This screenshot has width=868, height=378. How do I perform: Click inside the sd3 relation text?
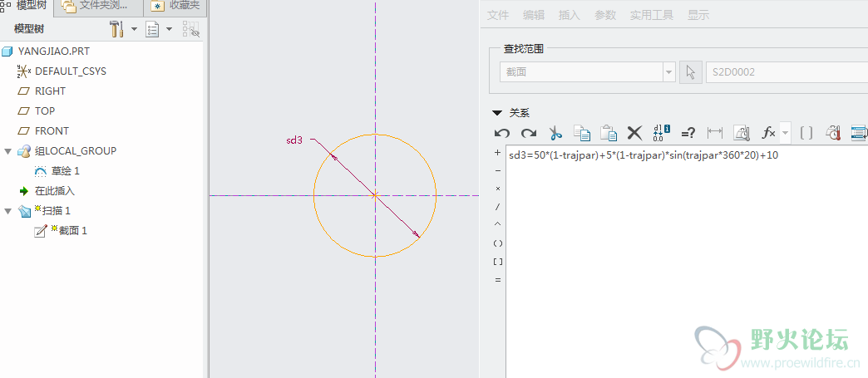644,155
